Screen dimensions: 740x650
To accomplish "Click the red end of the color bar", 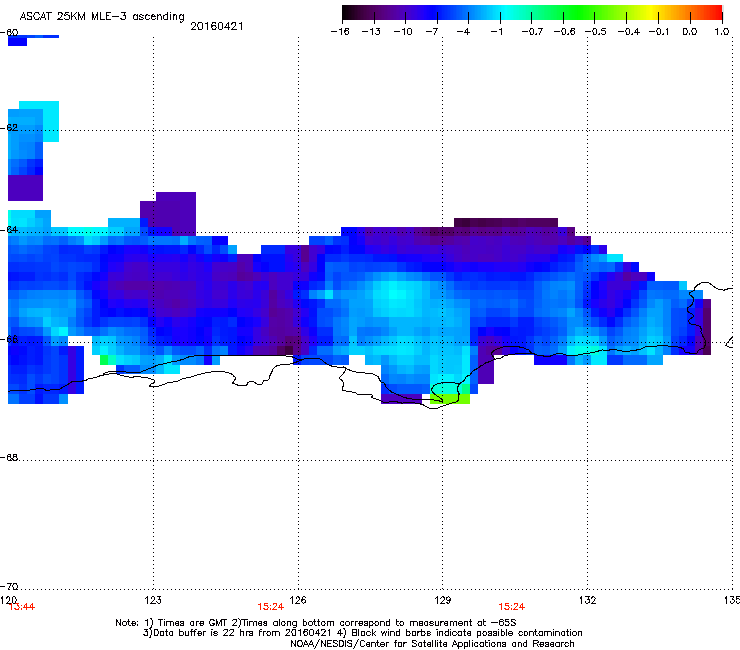I will pos(713,13).
